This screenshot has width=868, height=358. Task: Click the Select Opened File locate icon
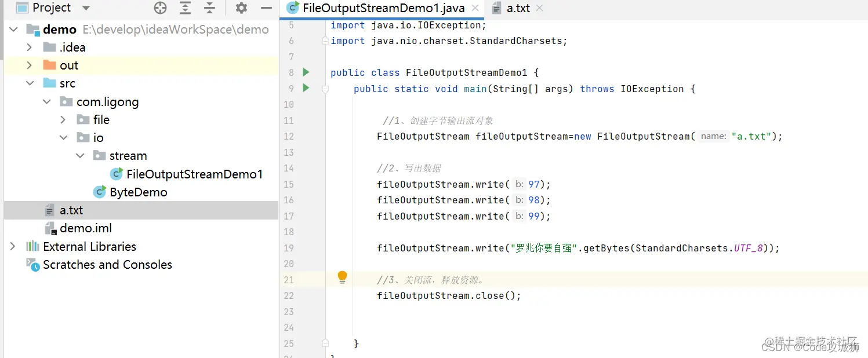[160, 8]
